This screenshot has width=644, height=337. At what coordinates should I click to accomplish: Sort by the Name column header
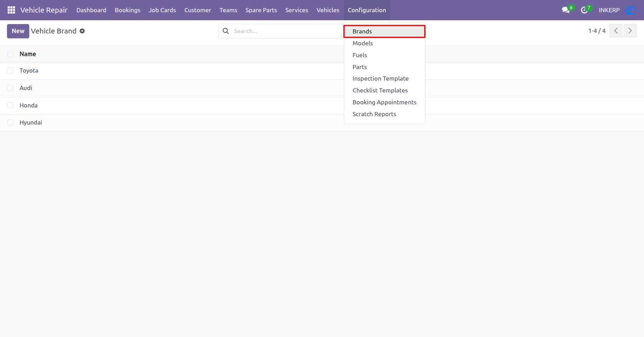pyautogui.click(x=28, y=54)
